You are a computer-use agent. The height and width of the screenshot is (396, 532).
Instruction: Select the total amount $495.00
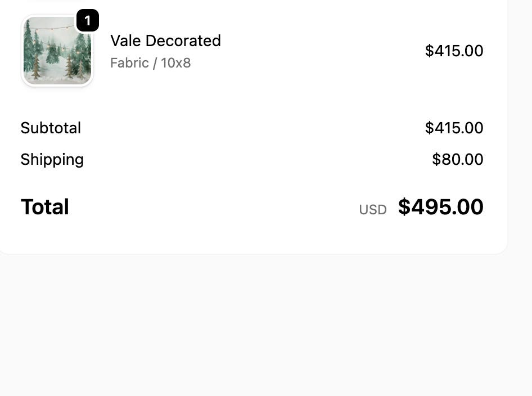440,207
